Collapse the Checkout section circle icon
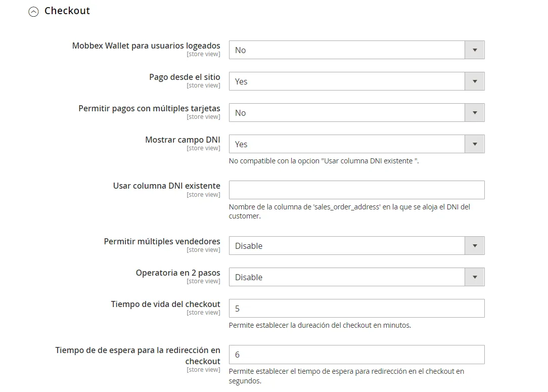The height and width of the screenshot is (392, 548). tap(33, 12)
